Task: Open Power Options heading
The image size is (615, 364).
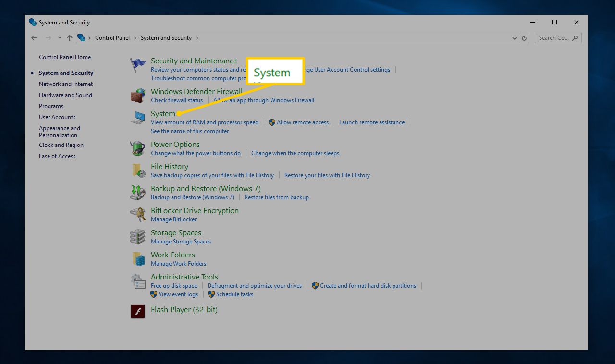Action: click(x=175, y=145)
